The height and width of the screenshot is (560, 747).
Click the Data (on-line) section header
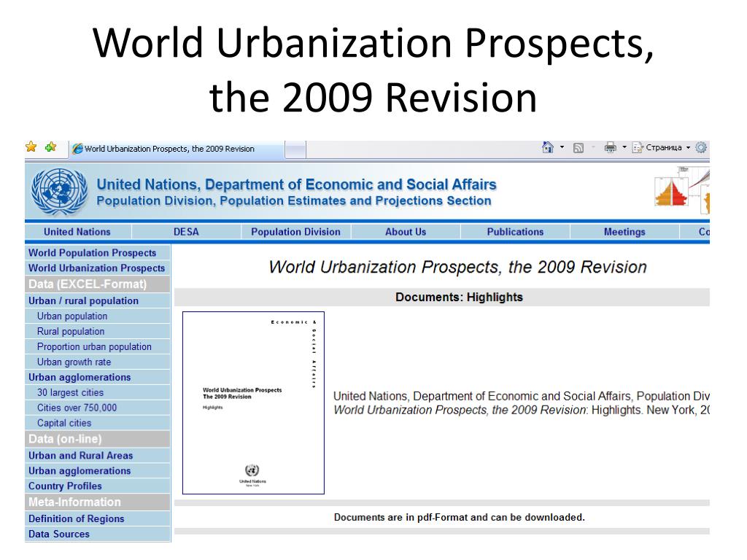coord(98,439)
